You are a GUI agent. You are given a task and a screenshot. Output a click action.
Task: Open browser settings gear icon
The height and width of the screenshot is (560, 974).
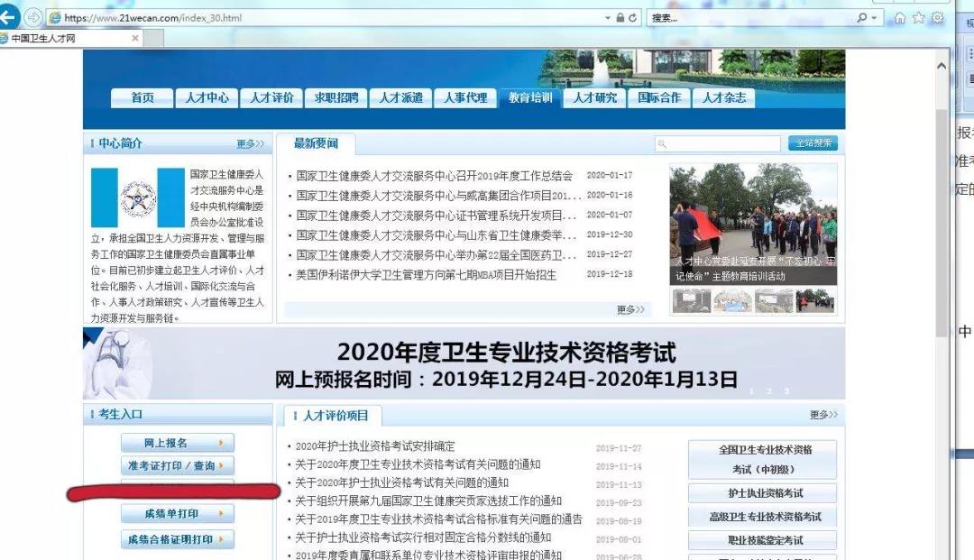point(938,18)
